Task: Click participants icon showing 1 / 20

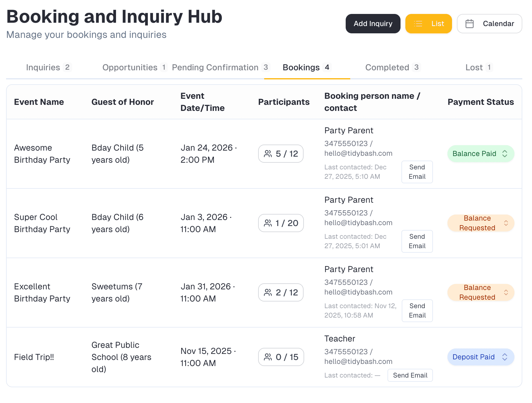Action: pyautogui.click(x=267, y=223)
